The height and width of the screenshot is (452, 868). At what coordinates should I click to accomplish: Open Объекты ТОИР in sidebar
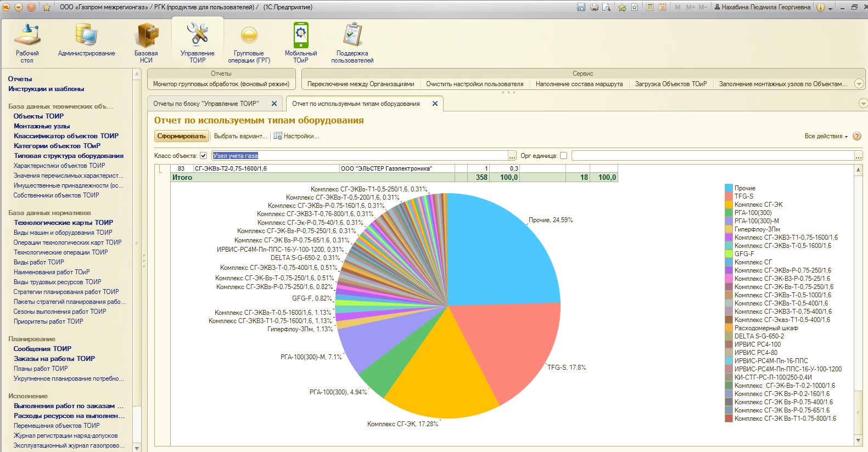click(38, 116)
